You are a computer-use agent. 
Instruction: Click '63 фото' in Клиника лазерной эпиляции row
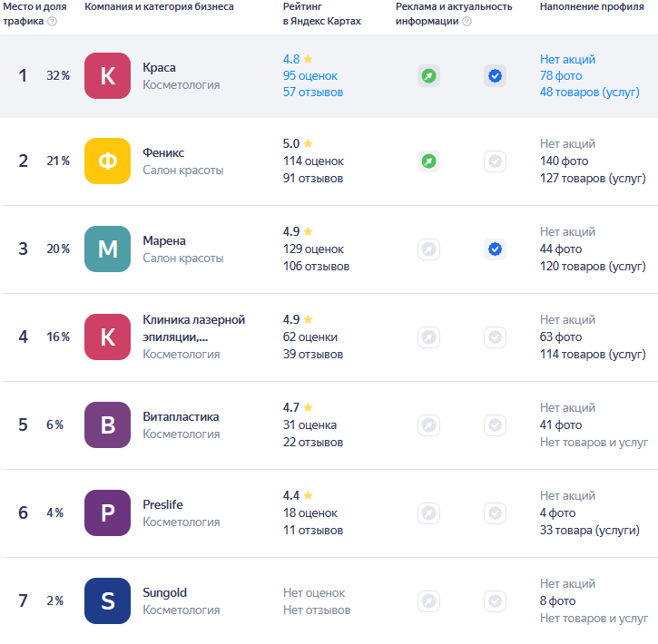(561, 337)
